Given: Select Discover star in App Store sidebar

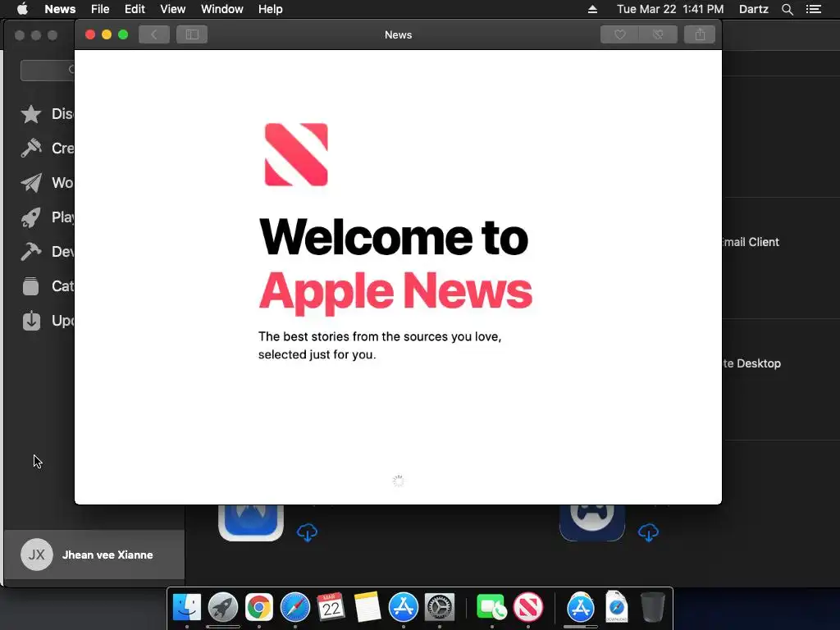Looking at the screenshot, I should [31, 114].
